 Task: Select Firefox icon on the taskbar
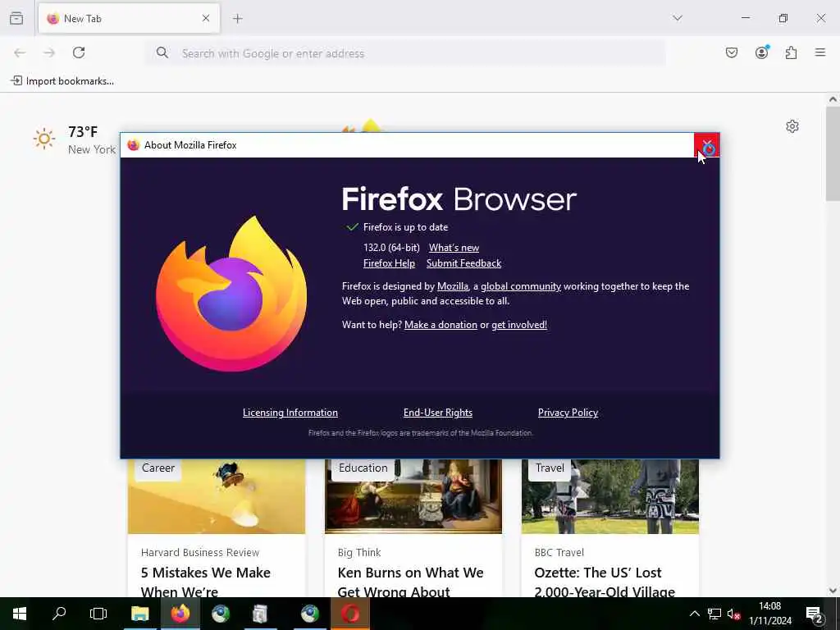point(180,614)
